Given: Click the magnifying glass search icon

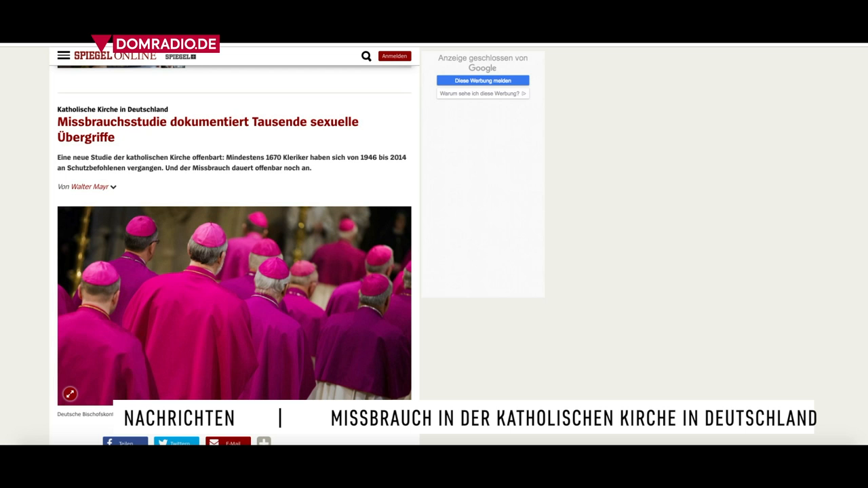Looking at the screenshot, I should pyautogui.click(x=366, y=56).
